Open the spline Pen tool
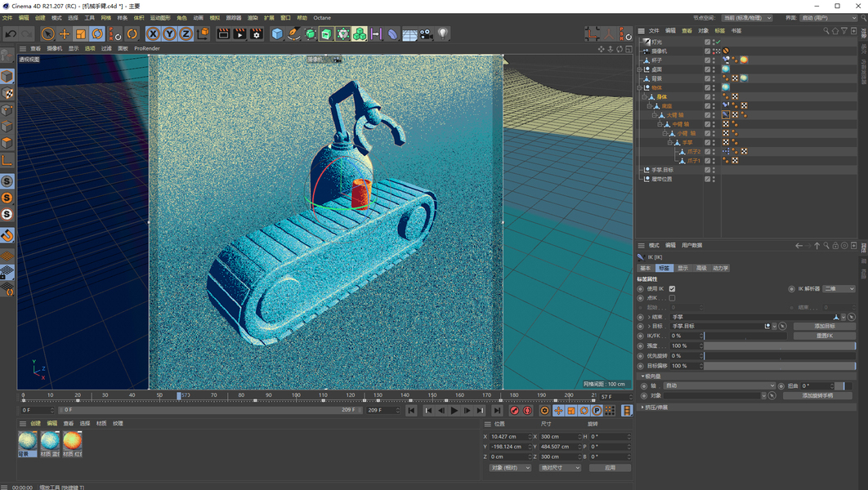Image resolution: width=868 pixels, height=490 pixels. (x=294, y=33)
